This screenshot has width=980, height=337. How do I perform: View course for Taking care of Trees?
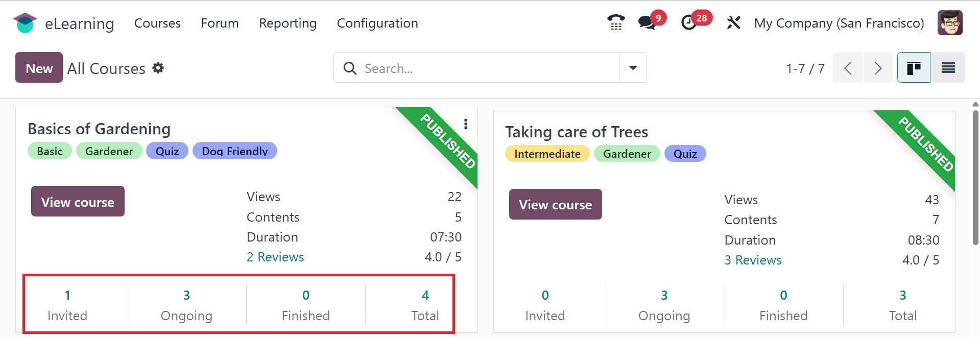coord(555,205)
